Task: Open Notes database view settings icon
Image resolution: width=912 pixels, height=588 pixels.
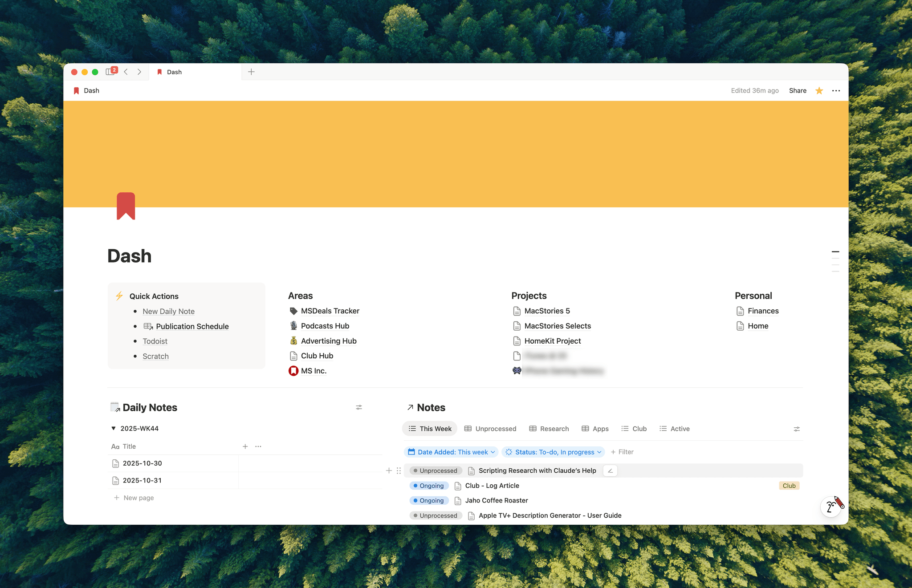Action: [797, 429]
